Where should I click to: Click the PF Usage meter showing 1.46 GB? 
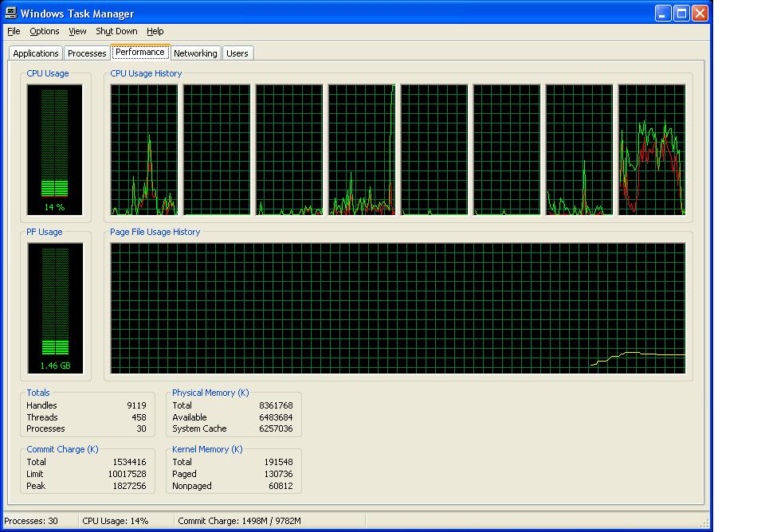(x=55, y=308)
